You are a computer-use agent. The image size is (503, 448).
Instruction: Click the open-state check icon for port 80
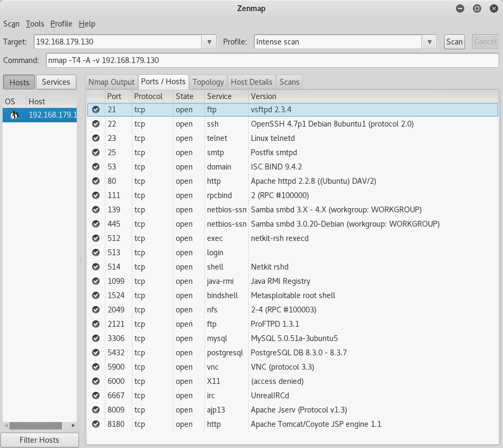pos(96,181)
